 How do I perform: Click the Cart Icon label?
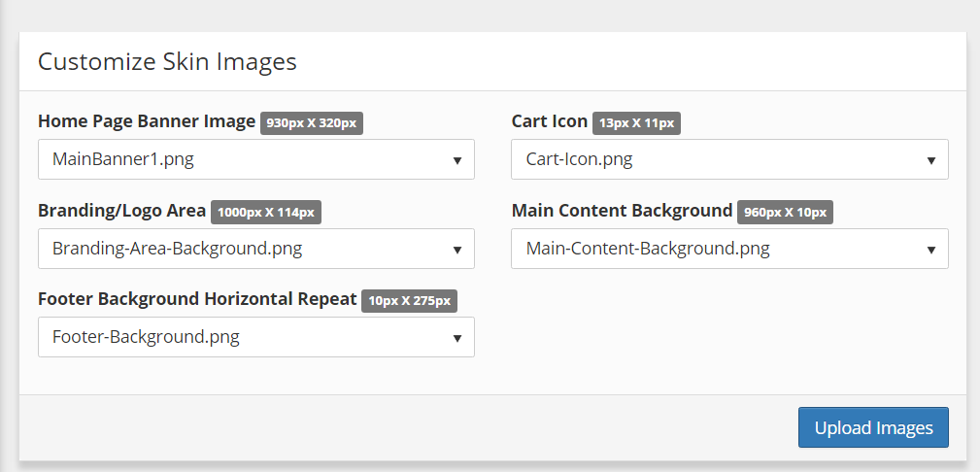tap(550, 121)
